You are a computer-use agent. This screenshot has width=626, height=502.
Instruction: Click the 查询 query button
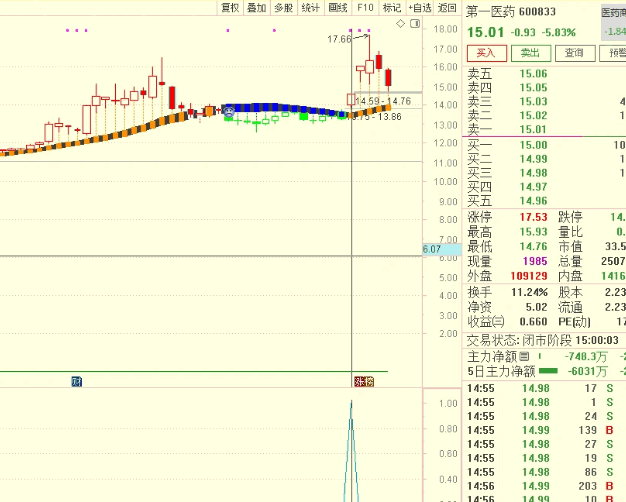[x=575, y=53]
